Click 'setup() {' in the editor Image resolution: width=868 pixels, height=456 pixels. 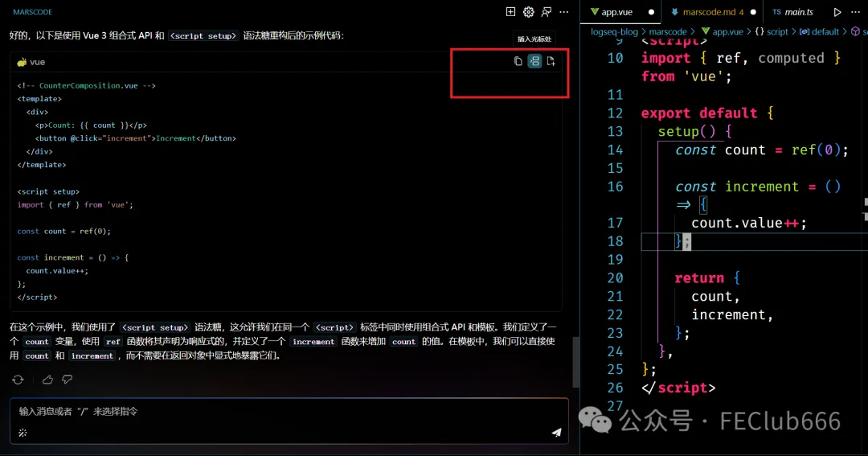(694, 131)
